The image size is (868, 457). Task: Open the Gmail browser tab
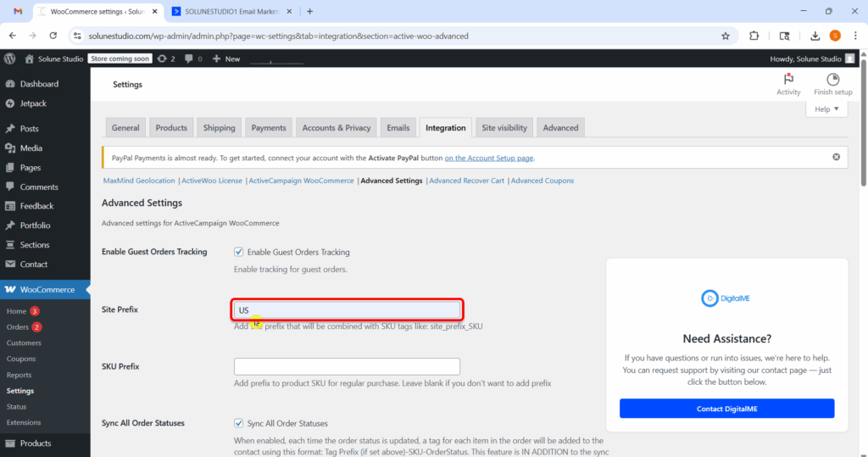(18, 11)
